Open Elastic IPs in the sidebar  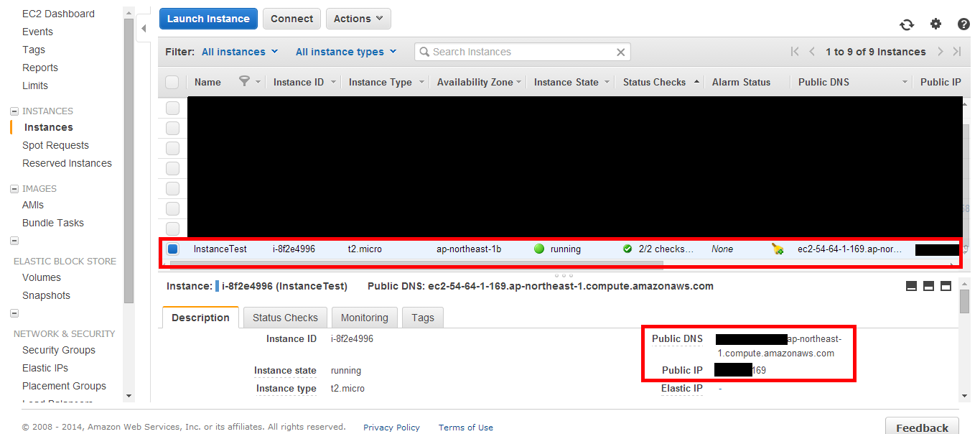pyautogui.click(x=45, y=368)
